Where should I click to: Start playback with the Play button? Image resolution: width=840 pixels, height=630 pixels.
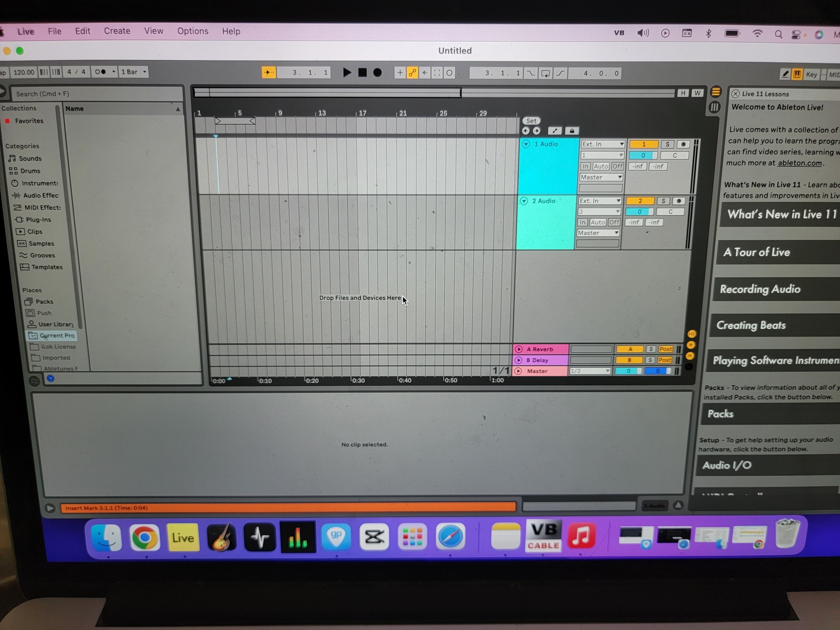(347, 72)
